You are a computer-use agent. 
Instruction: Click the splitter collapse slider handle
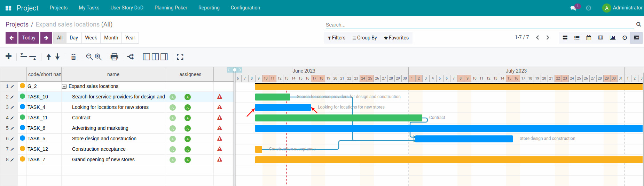coord(235,70)
